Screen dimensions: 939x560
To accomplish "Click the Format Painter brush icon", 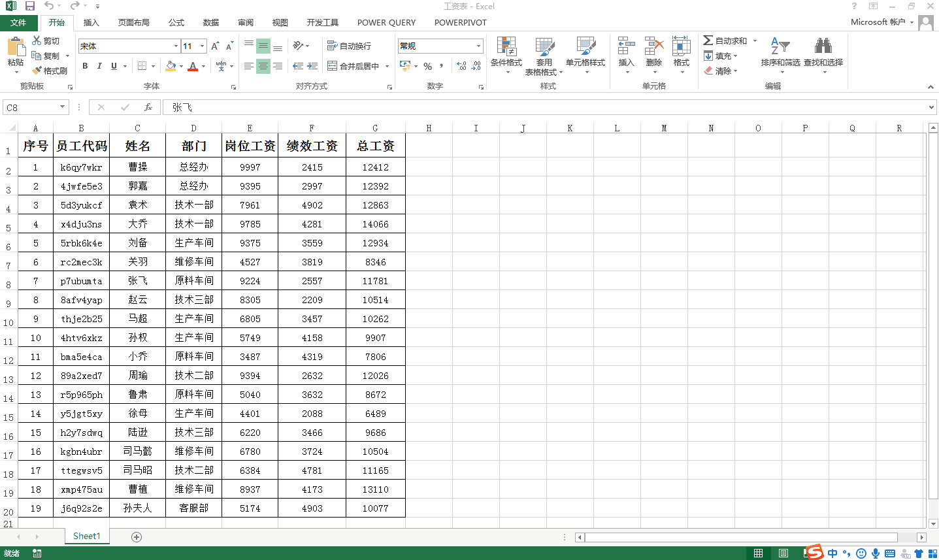I will coord(37,71).
